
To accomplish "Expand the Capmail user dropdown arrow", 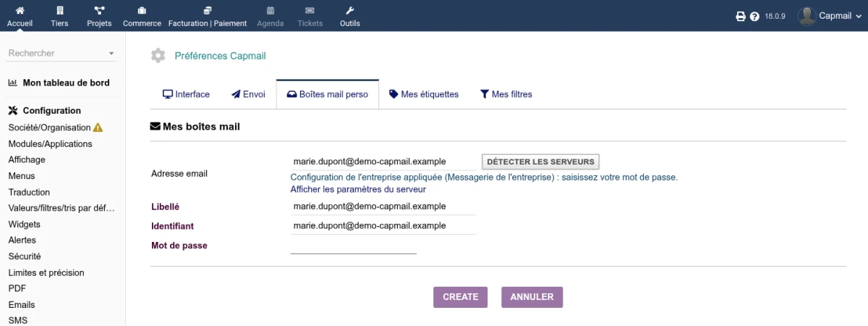I will pos(859,16).
